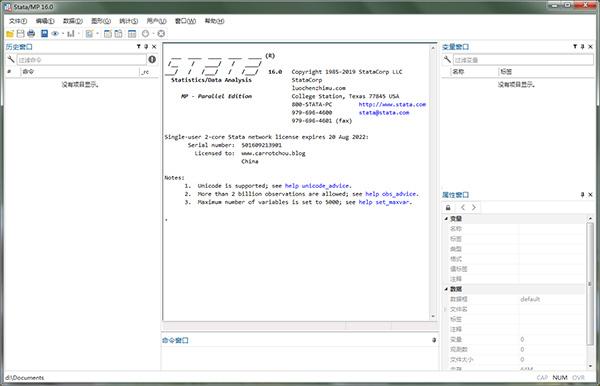
Task: Click variables window filter funnel icon
Action: point(575,47)
